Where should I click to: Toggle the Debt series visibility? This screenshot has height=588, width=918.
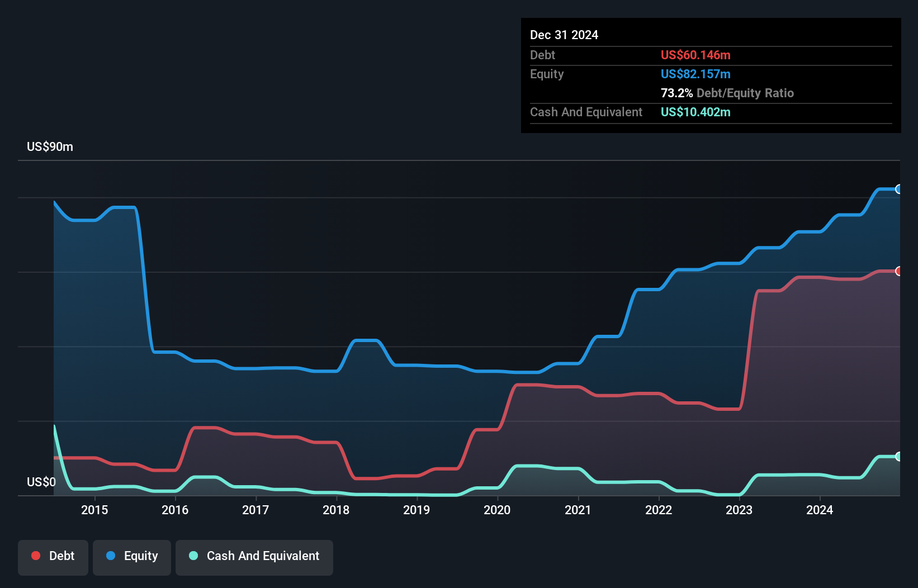pyautogui.click(x=53, y=556)
